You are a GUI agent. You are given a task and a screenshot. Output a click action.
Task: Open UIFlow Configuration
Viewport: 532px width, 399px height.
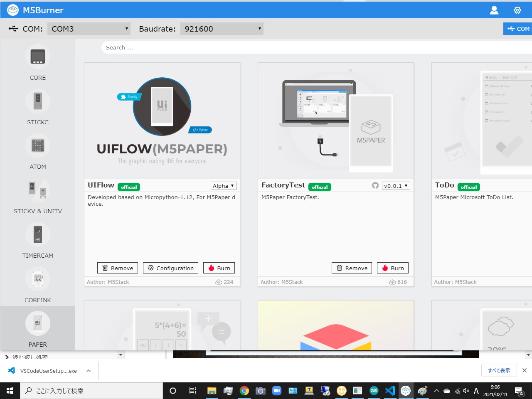click(170, 268)
